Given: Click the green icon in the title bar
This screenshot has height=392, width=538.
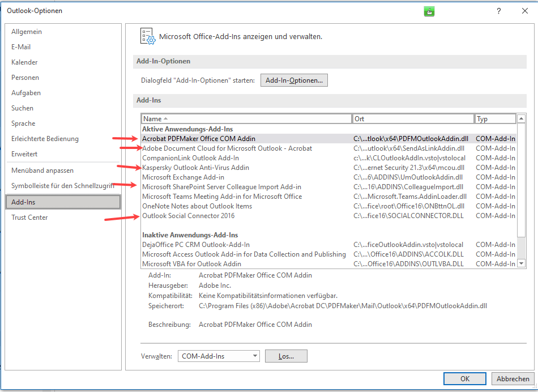Looking at the screenshot, I should 429,11.
